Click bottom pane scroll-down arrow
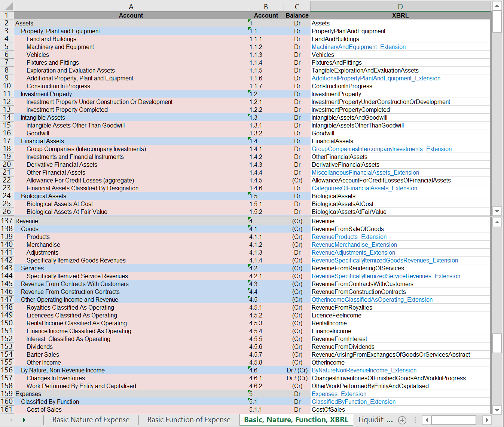Image resolution: width=504 pixels, height=427 pixels. (x=497, y=410)
